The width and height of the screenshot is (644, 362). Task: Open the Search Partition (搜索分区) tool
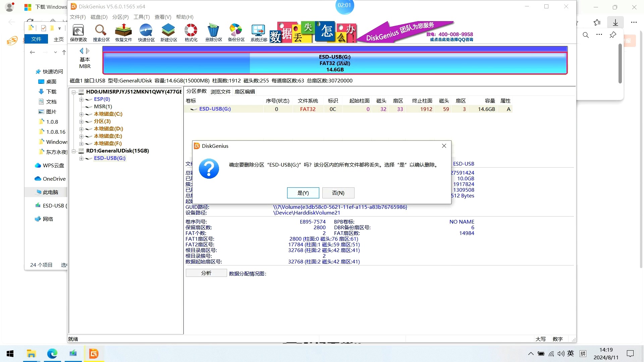[101, 33]
